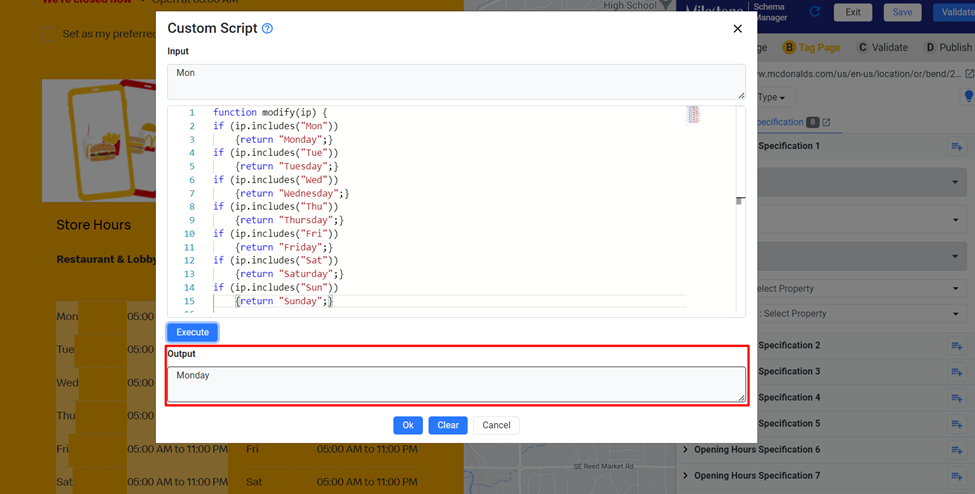Click the refresh icon in top bar
The height and width of the screenshot is (494, 975).
[815, 12]
